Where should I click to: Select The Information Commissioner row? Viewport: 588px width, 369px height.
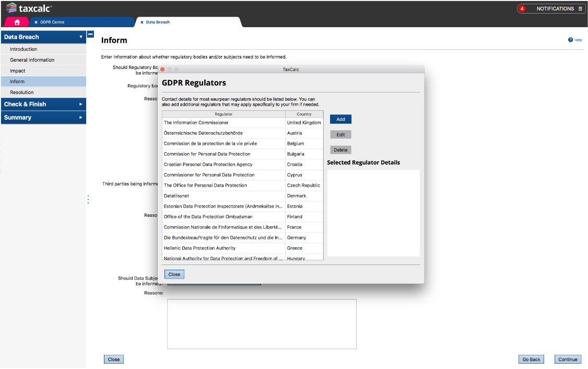pyautogui.click(x=224, y=123)
